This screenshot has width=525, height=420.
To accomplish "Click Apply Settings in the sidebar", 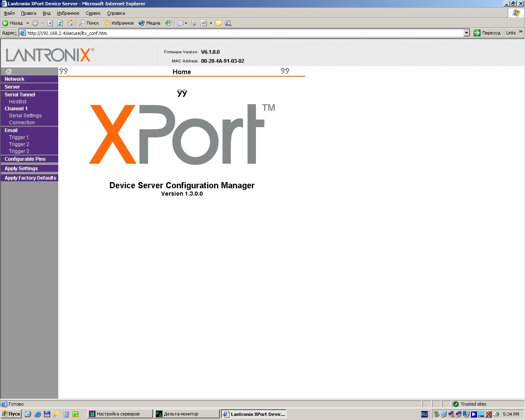I will (21, 169).
